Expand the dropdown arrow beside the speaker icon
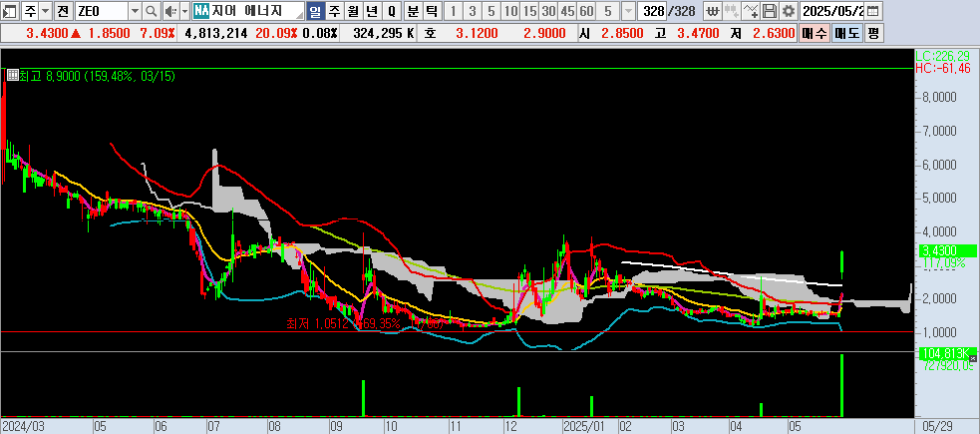This screenshot has width=980, height=434. [x=184, y=11]
